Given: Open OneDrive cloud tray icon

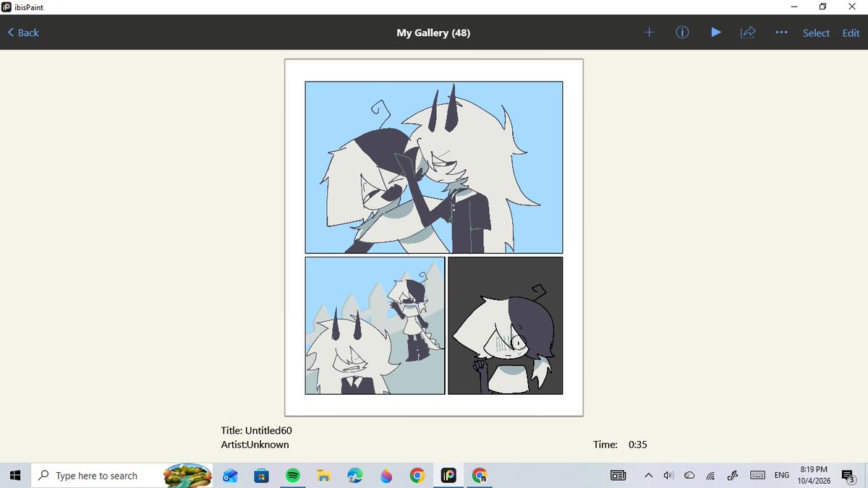Looking at the screenshot, I should click(689, 476).
